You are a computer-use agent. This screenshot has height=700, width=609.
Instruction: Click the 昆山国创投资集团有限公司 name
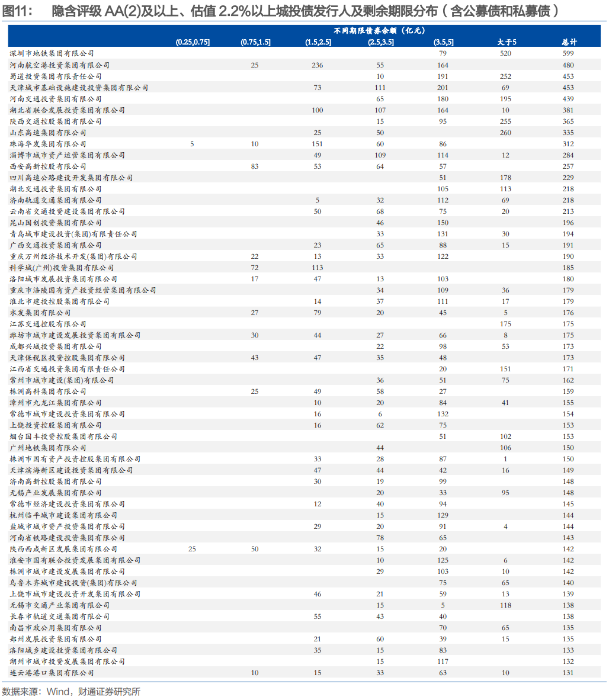click(x=56, y=223)
